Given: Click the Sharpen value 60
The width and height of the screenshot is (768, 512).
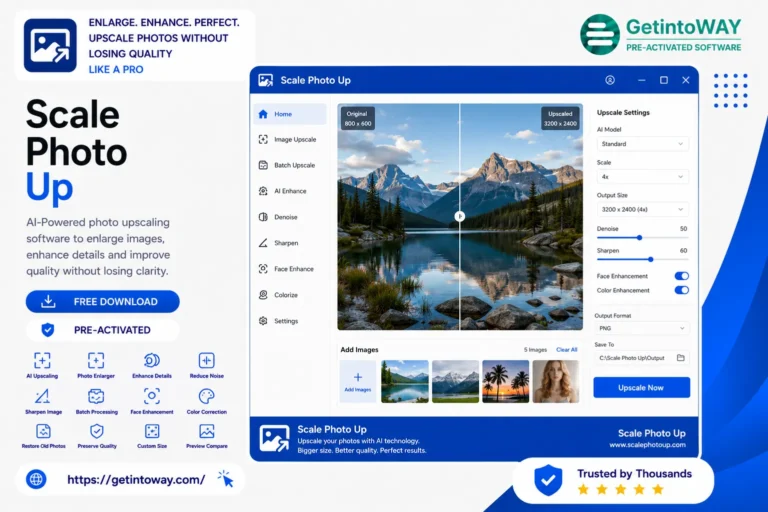Looking at the screenshot, I should tap(683, 250).
